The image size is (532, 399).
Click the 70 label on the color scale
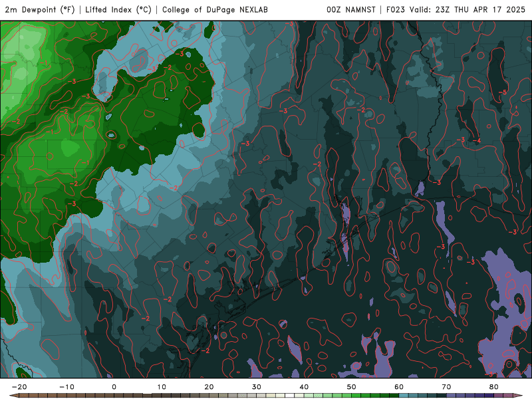[446, 387]
